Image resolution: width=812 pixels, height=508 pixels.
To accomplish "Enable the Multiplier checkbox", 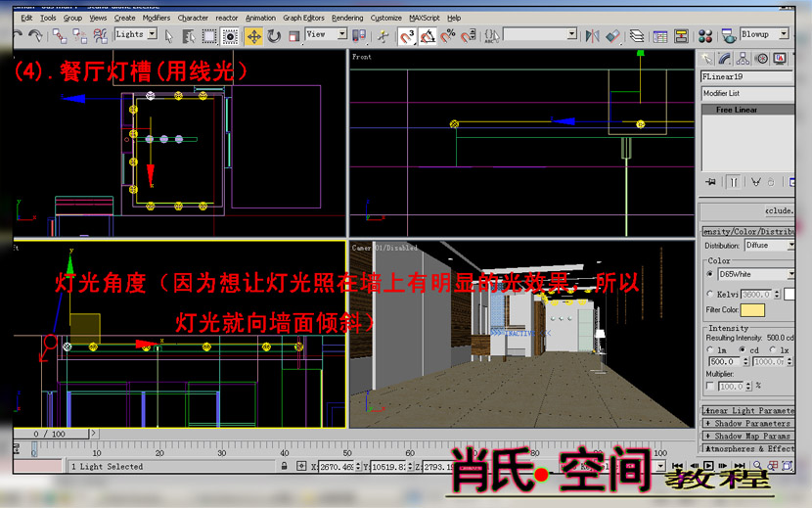I will (709, 387).
